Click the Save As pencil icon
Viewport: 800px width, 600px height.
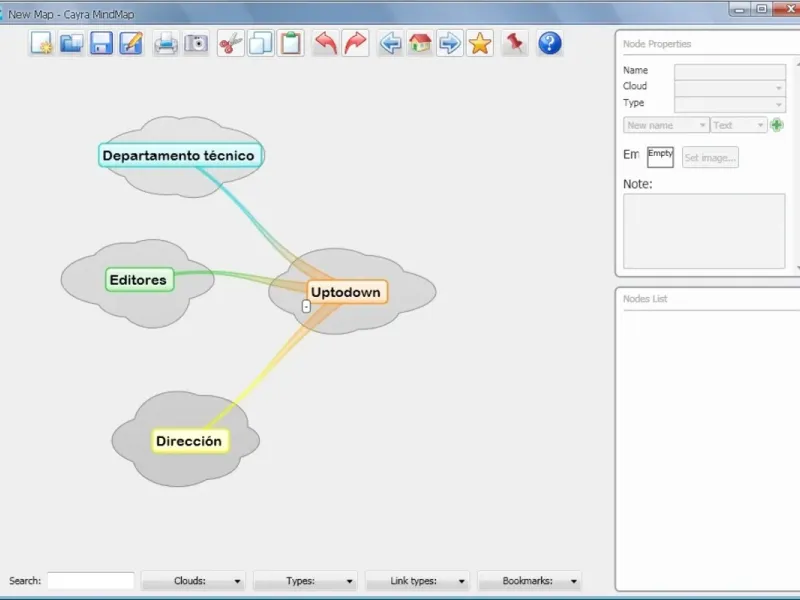[x=131, y=43]
